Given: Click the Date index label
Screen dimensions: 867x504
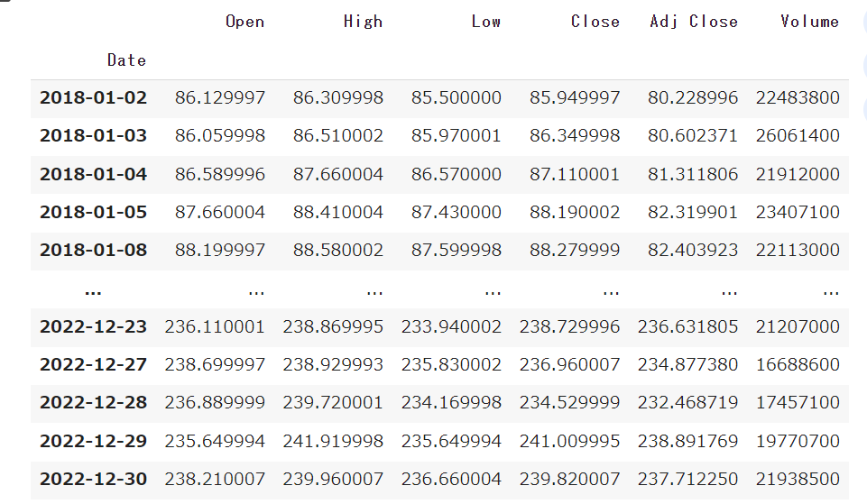Looking at the screenshot, I should click(x=126, y=60).
